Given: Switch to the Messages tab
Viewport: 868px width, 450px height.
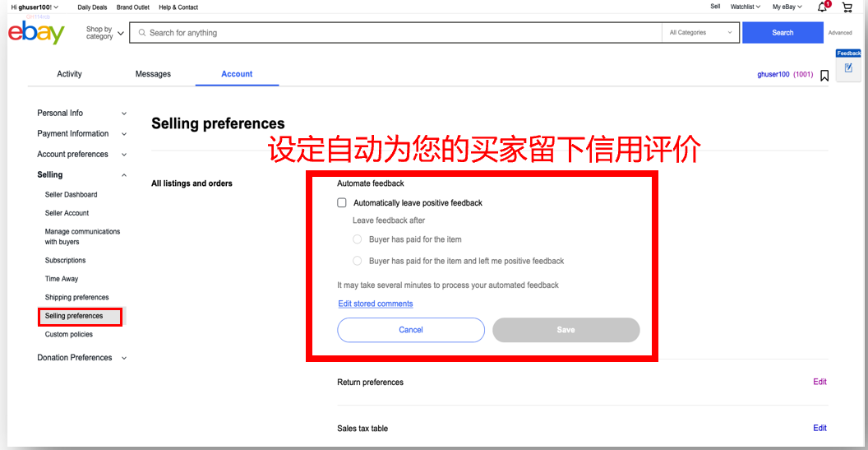Looking at the screenshot, I should (153, 74).
